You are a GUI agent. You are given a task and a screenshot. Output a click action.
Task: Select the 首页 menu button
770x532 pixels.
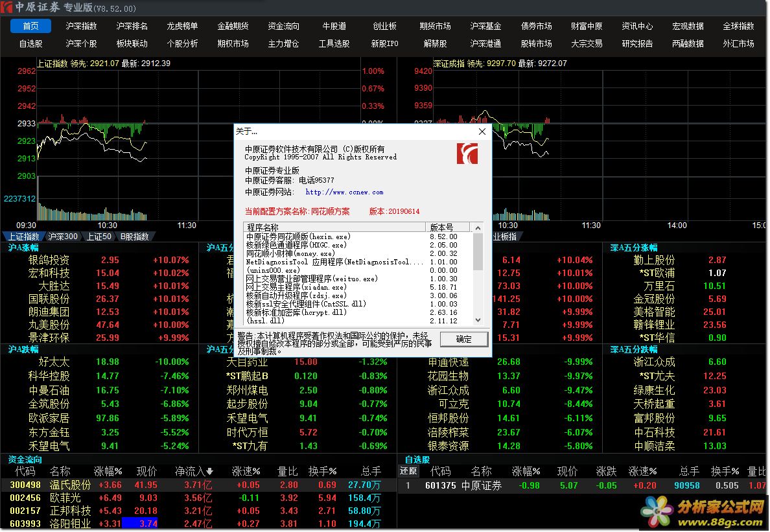point(30,26)
